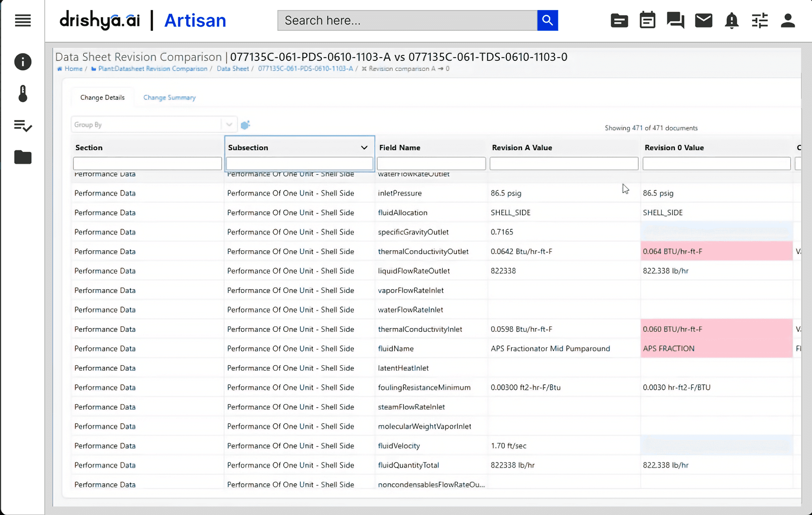Select the thermalConductivityInlet field cell
812x515 pixels.
[432, 329]
